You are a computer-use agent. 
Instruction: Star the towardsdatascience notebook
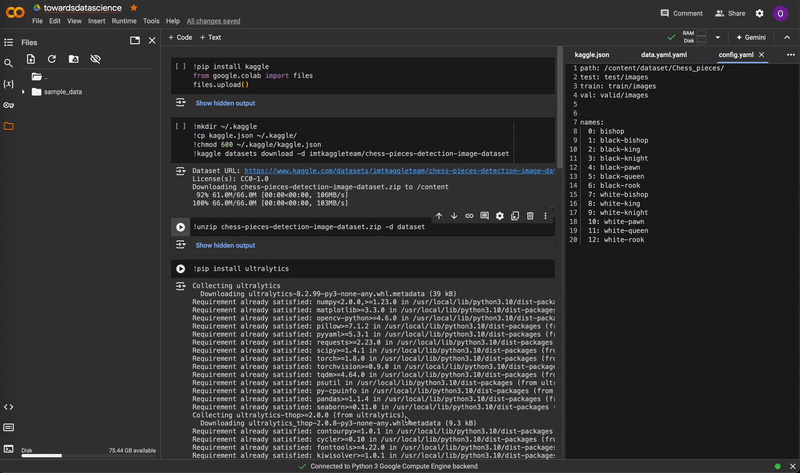click(x=134, y=7)
